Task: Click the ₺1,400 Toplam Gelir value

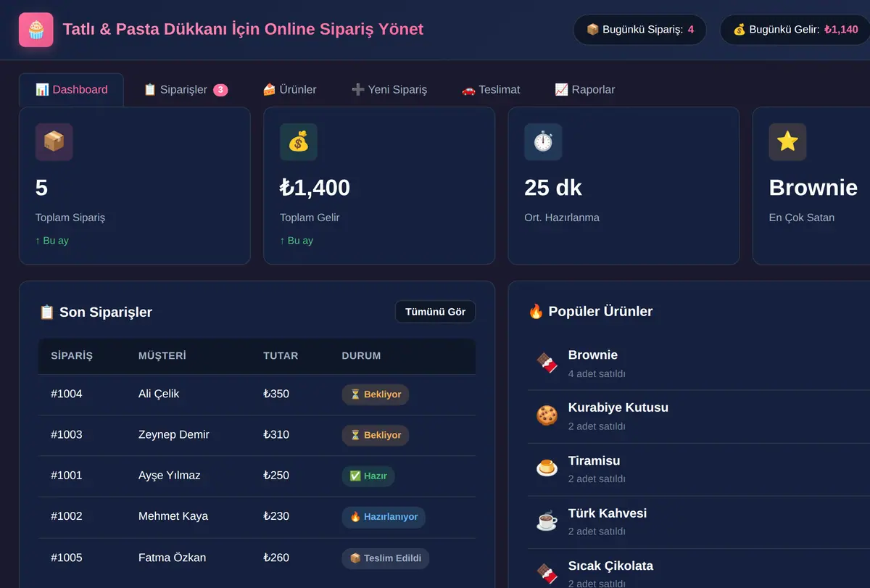Action: coord(315,188)
